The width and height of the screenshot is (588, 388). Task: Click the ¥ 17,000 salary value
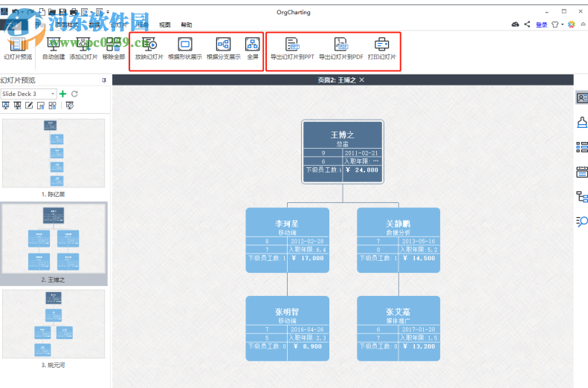[x=308, y=258]
